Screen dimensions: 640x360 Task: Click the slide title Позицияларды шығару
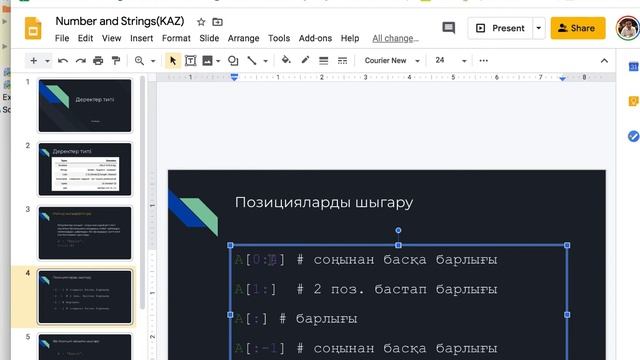point(324,202)
